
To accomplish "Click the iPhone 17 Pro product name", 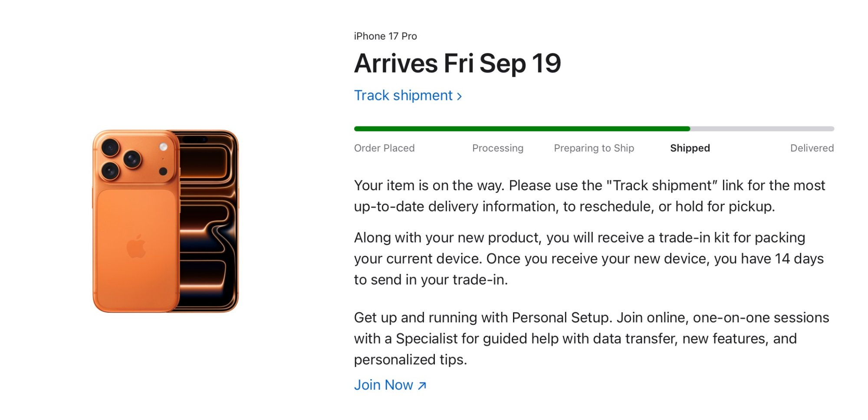I will pyautogui.click(x=385, y=36).
